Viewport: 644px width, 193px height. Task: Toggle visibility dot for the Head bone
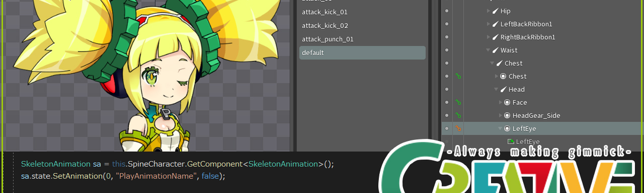[447, 90]
